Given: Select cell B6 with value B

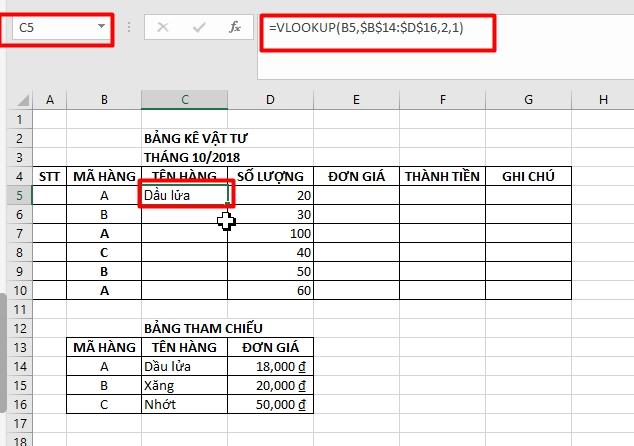Looking at the screenshot, I should pyautogui.click(x=104, y=215).
